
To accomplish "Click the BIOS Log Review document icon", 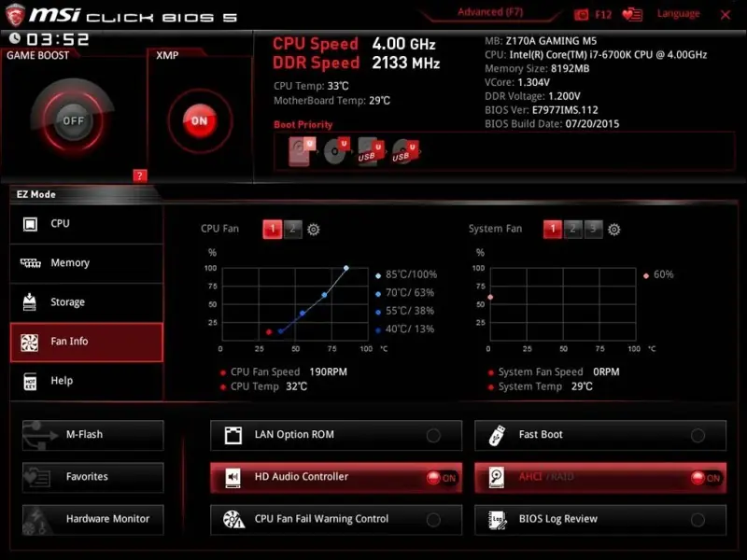I will click(498, 520).
